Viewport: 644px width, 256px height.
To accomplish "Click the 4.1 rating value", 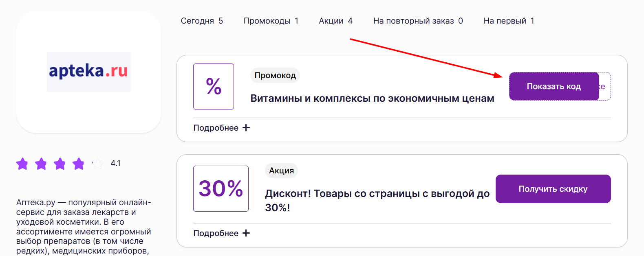I will pos(116,164).
